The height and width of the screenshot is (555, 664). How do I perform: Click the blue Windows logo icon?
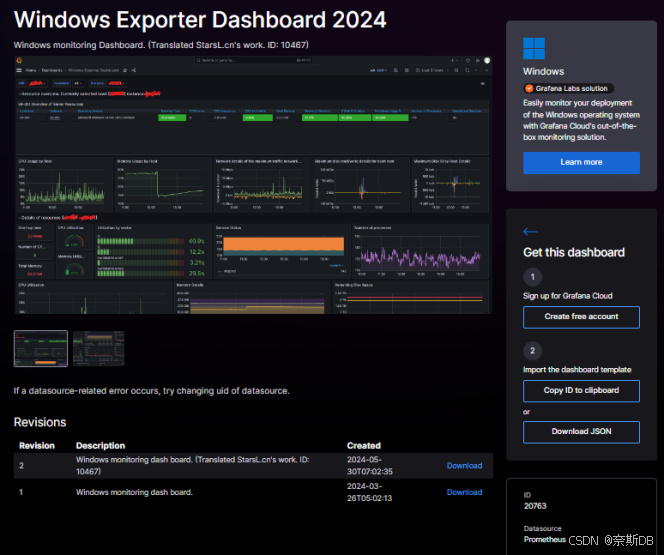pos(534,48)
